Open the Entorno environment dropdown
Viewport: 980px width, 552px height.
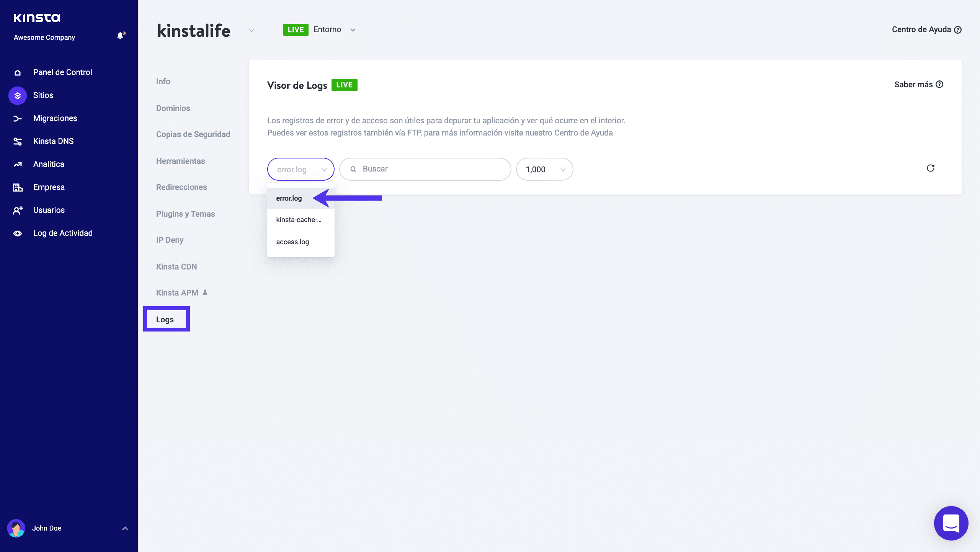353,30
